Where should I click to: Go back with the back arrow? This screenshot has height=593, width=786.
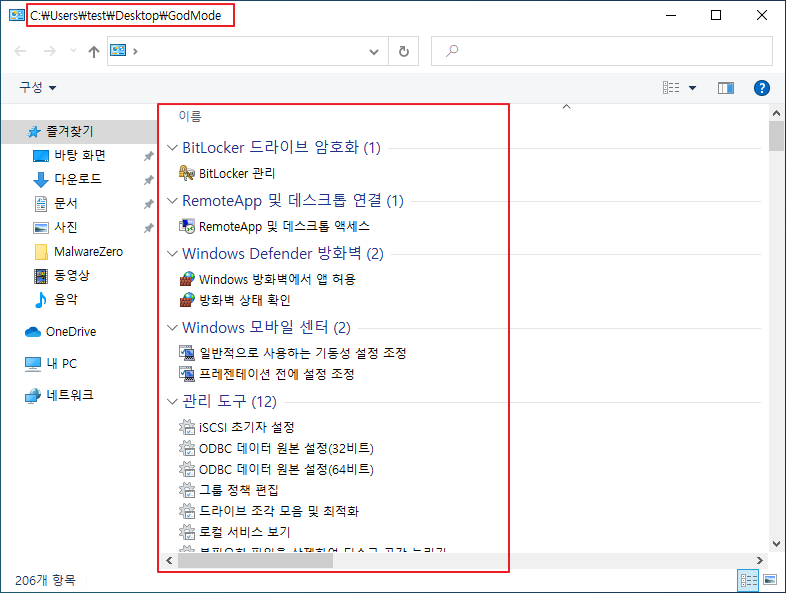click(x=20, y=51)
